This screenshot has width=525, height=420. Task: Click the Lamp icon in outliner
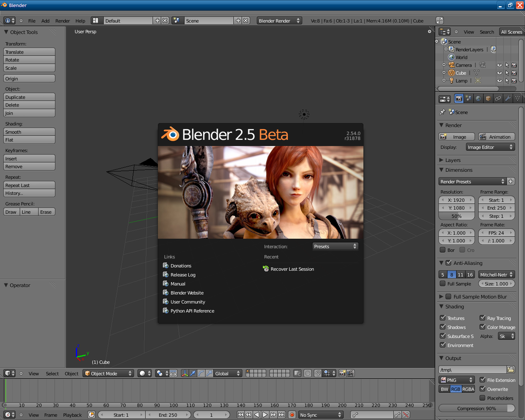[451, 81]
